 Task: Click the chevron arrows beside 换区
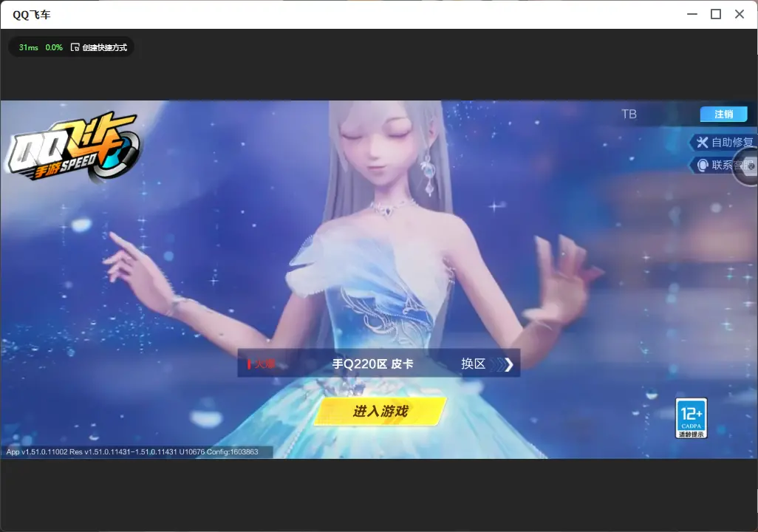pos(503,364)
